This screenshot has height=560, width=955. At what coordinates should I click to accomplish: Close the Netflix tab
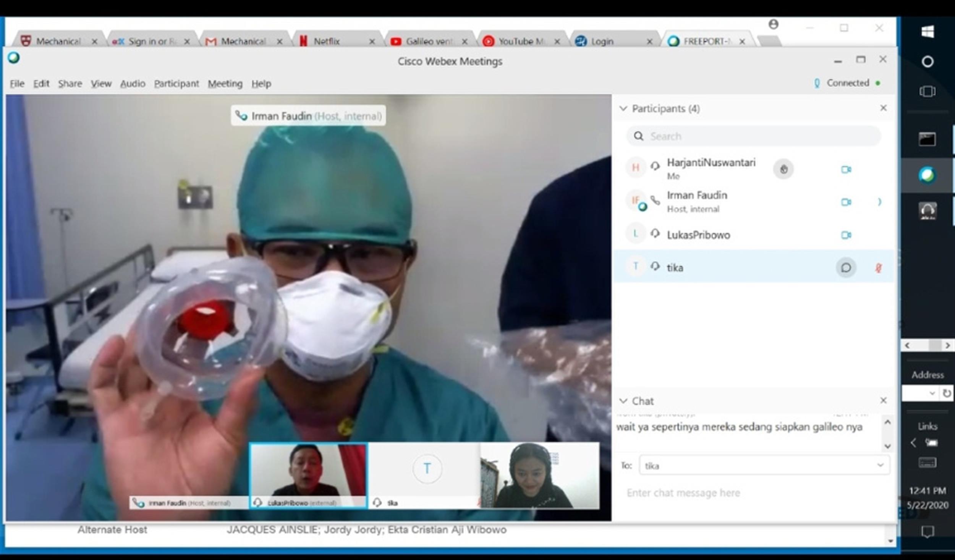[372, 41]
